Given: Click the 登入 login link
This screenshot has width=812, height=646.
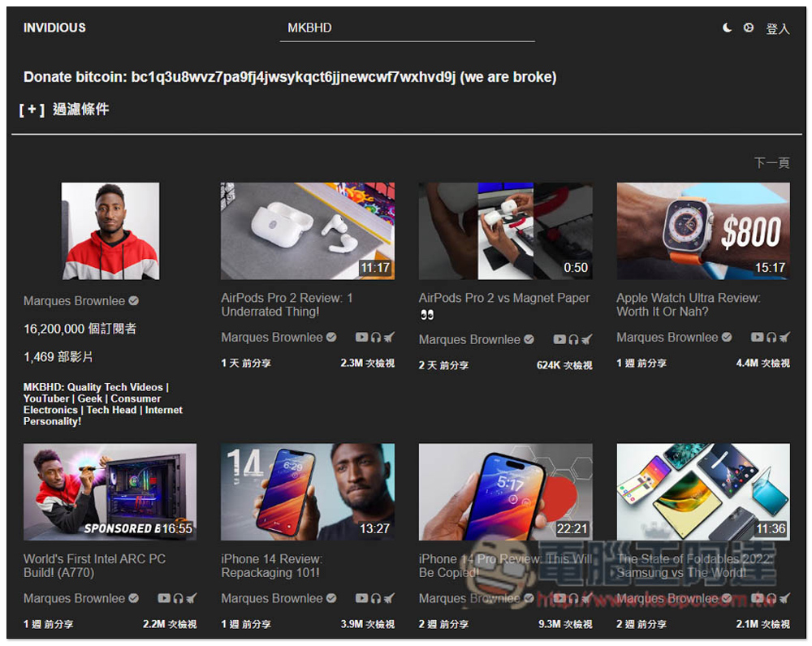Looking at the screenshot, I should coord(777,28).
